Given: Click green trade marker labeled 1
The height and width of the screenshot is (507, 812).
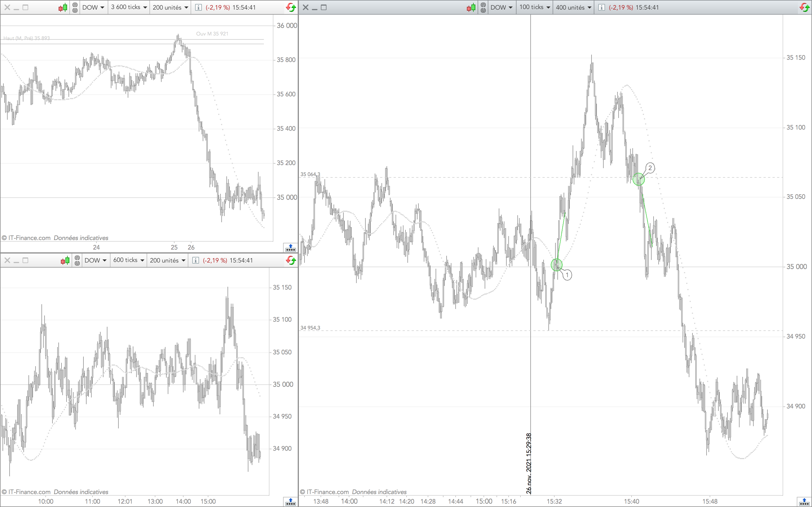Looking at the screenshot, I should 557,265.
